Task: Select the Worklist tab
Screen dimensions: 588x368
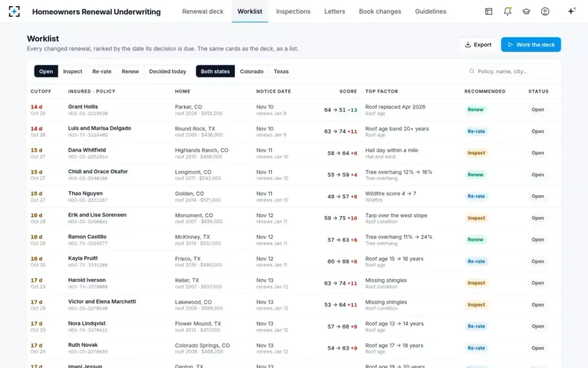Action: [250, 11]
